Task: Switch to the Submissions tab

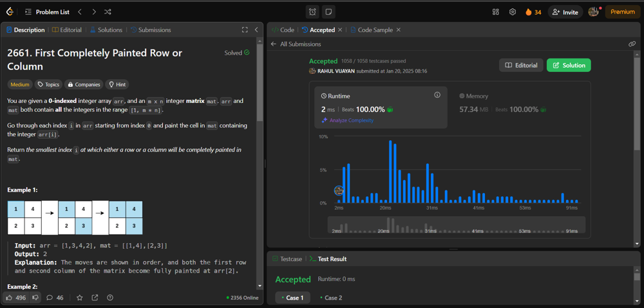Action: 151,30
